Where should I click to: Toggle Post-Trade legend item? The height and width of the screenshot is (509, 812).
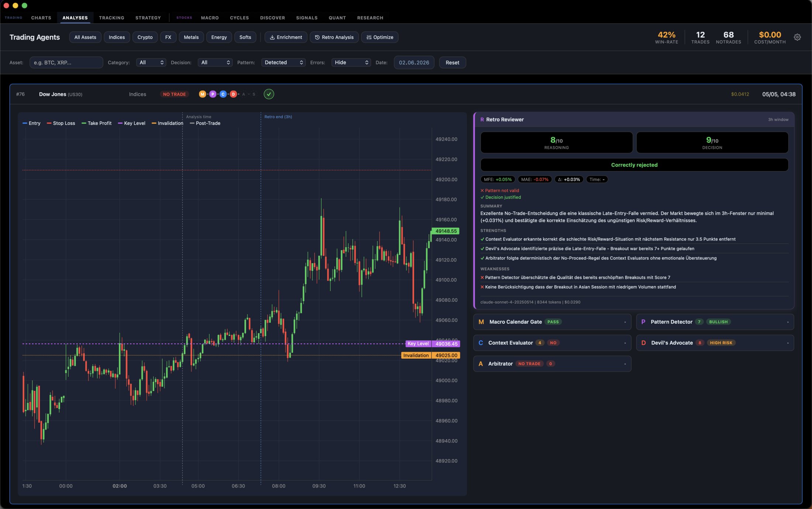(205, 123)
